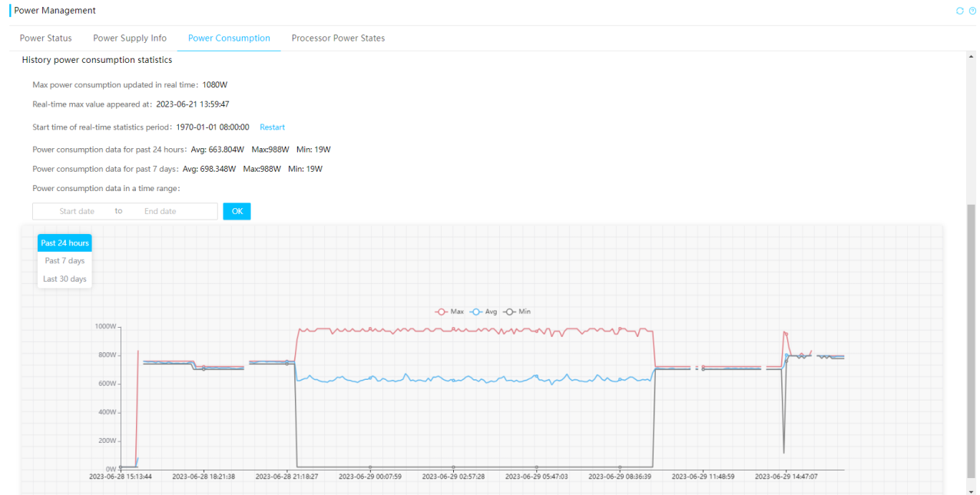Click the Power Management title
The height and width of the screenshot is (495, 980).
(55, 11)
